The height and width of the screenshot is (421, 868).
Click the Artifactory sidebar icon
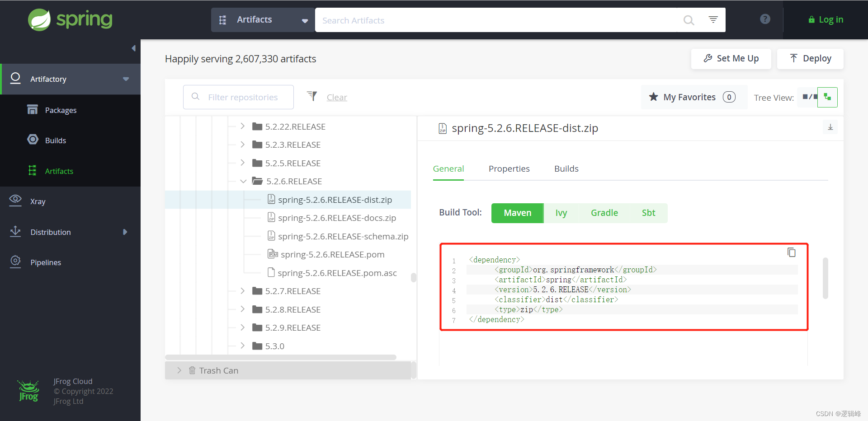(x=15, y=79)
